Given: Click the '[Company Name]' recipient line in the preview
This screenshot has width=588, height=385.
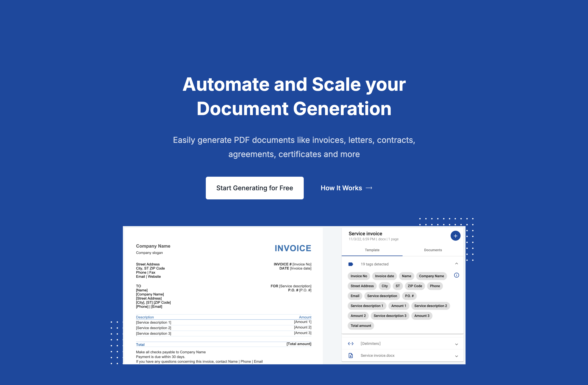Looking at the screenshot, I should click(150, 294).
